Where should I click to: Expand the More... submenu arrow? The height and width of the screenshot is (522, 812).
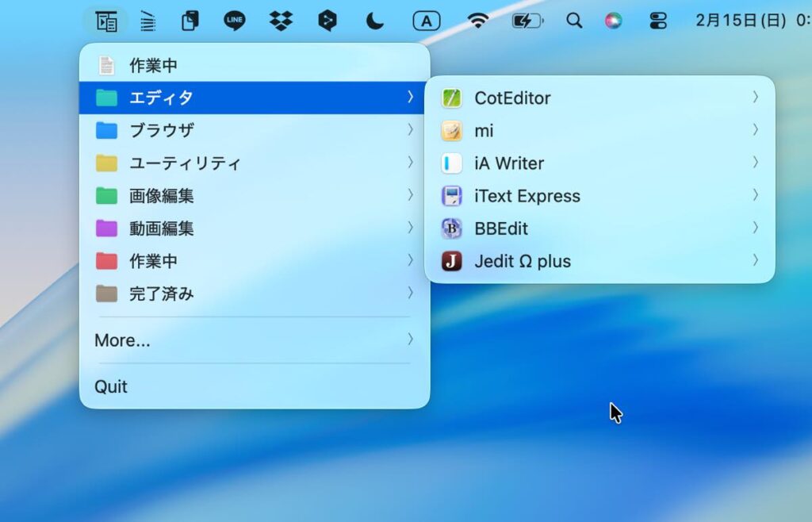(410, 340)
